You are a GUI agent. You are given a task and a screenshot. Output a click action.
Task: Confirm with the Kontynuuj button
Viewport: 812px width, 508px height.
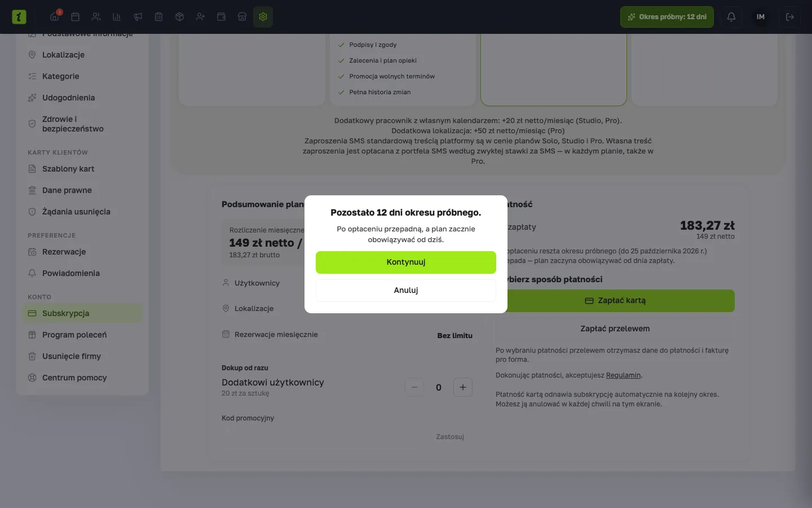click(x=406, y=262)
